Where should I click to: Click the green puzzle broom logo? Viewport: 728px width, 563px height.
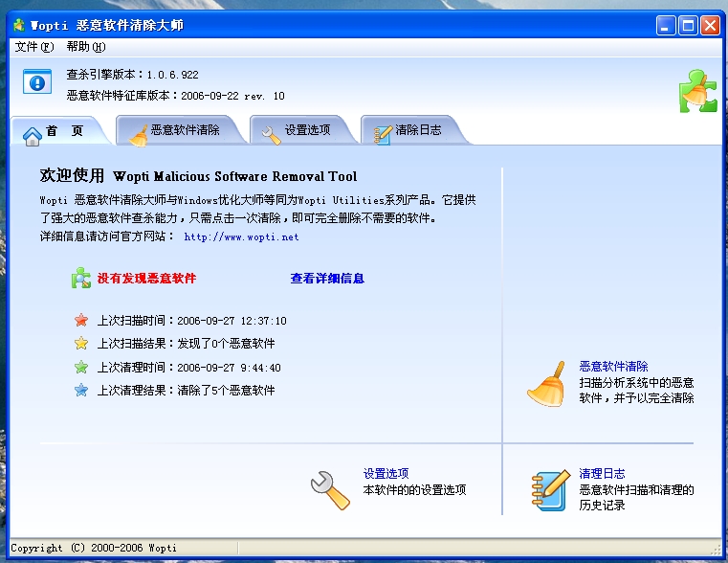[697, 91]
